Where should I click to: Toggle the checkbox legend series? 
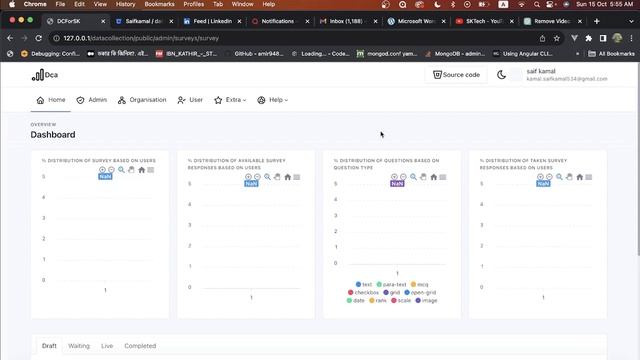click(363, 293)
